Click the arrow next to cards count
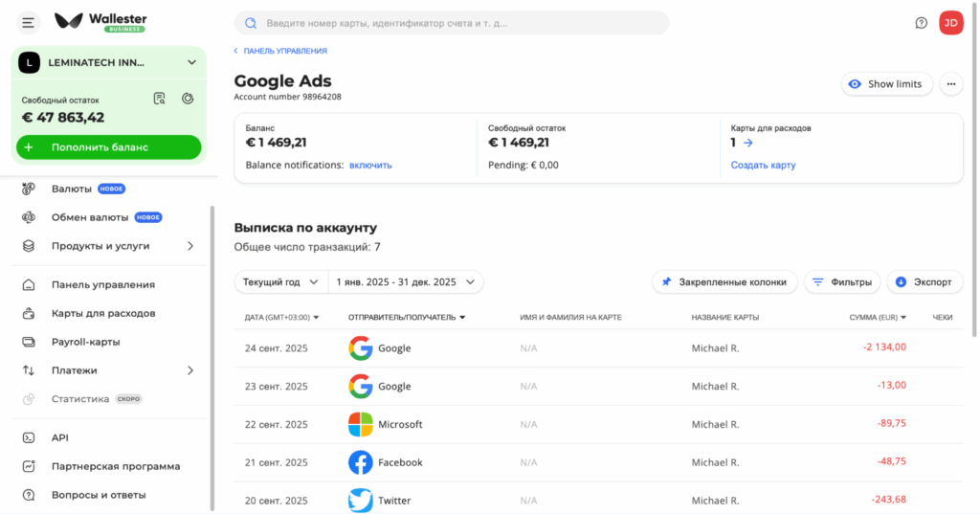The height and width of the screenshot is (514, 980). click(x=748, y=143)
